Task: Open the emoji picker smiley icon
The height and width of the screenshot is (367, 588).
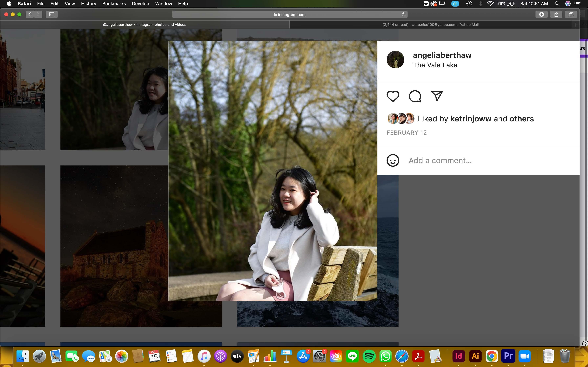Action: click(x=393, y=160)
